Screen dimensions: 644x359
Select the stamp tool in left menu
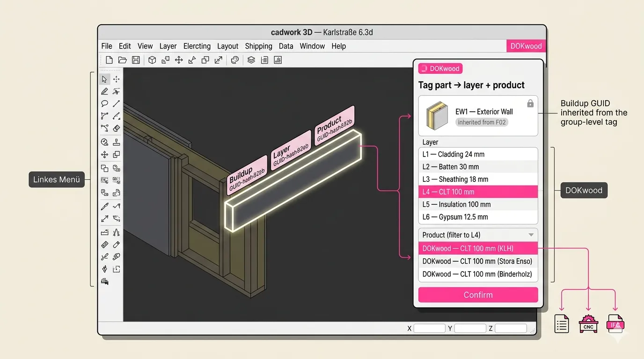tap(117, 142)
